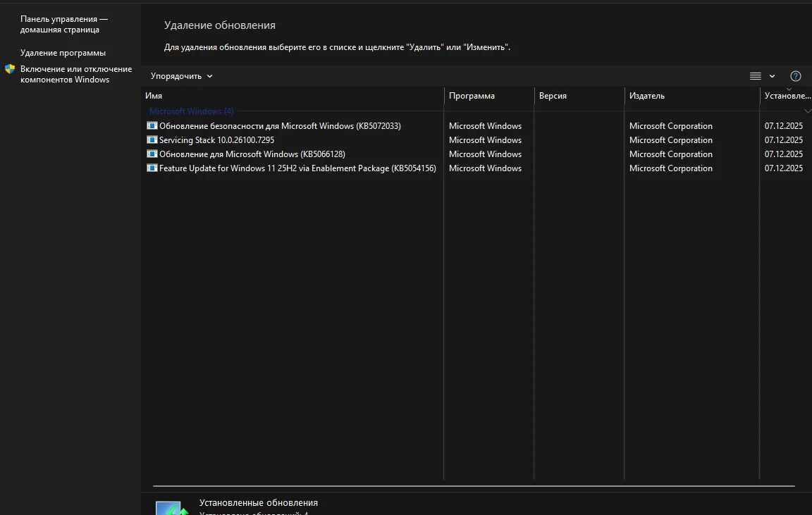Open the Упорядочить dropdown menu
This screenshot has width=812, height=515.
[x=181, y=76]
